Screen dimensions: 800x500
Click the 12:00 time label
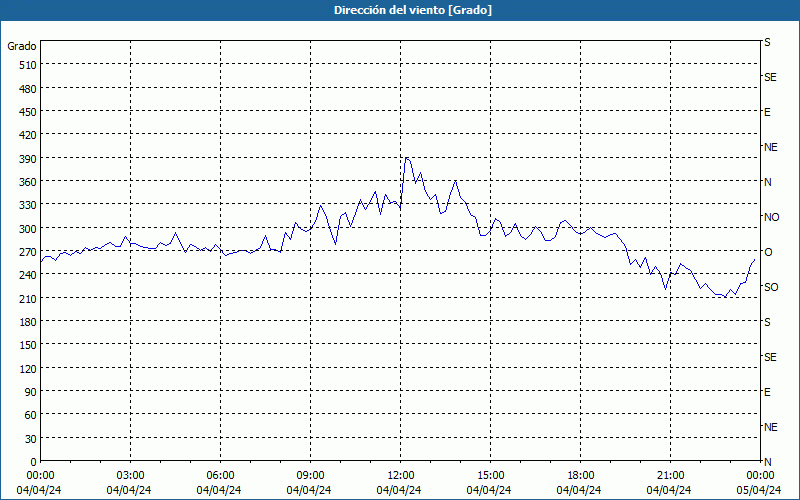[x=401, y=476]
